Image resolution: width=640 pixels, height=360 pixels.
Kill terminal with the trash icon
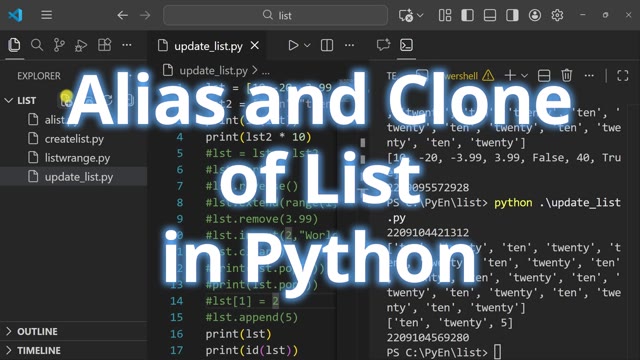point(567,76)
